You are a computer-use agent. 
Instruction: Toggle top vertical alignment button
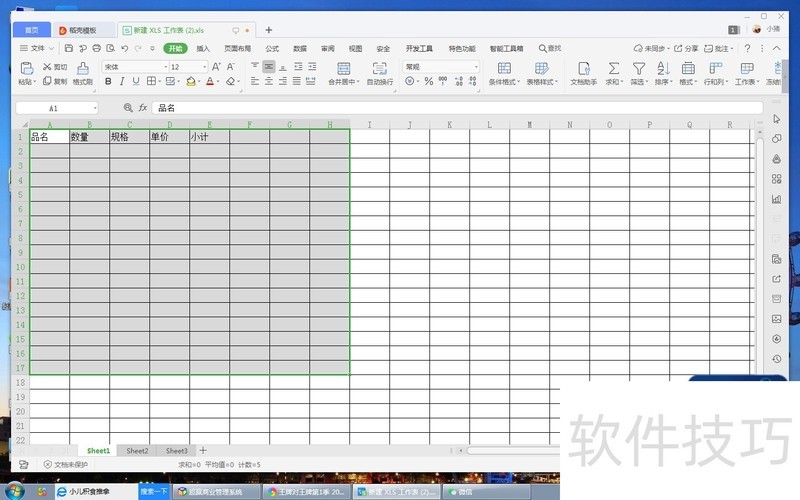tap(255, 67)
